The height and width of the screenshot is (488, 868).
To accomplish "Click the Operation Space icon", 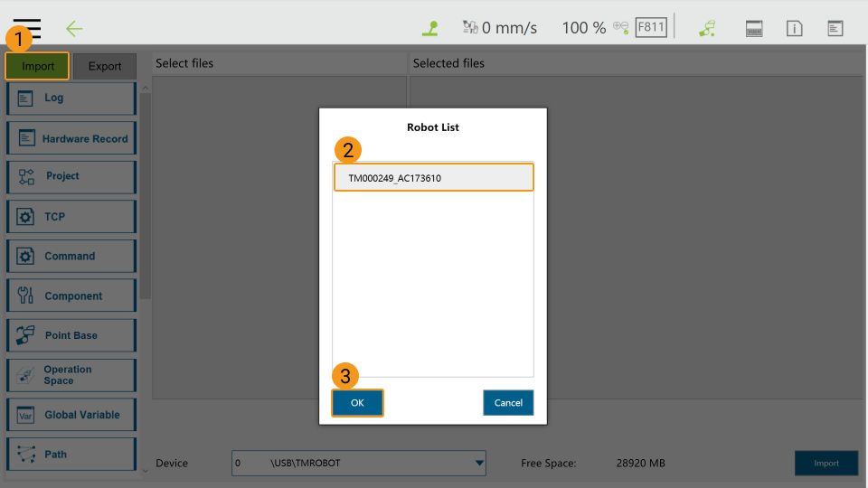I will pyautogui.click(x=25, y=375).
